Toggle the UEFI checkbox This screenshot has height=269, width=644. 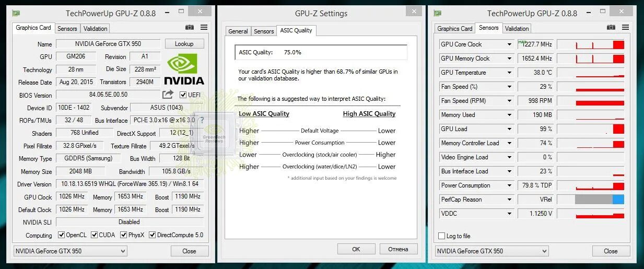[x=183, y=95]
